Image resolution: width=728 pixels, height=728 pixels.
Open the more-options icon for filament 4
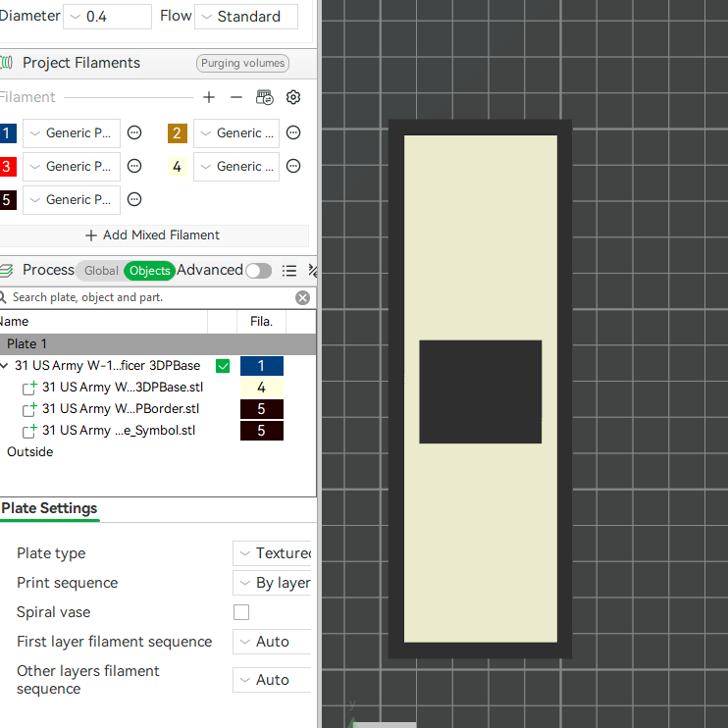(293, 166)
